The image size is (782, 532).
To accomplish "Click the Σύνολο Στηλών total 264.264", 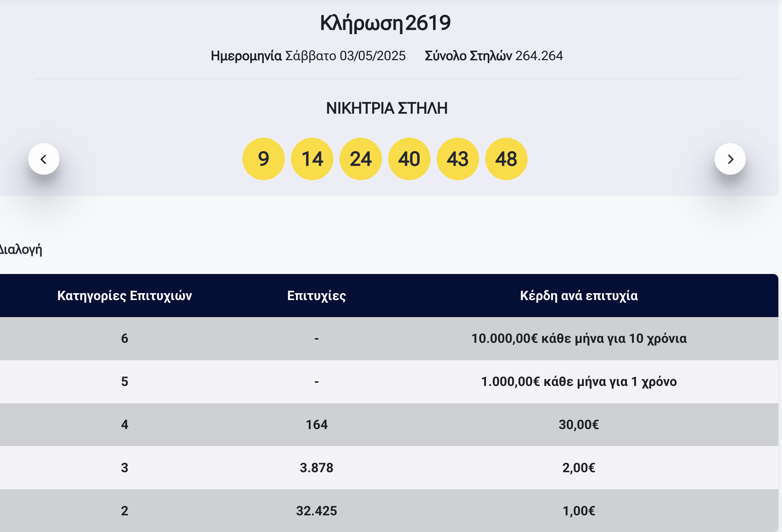I will coord(494,56).
